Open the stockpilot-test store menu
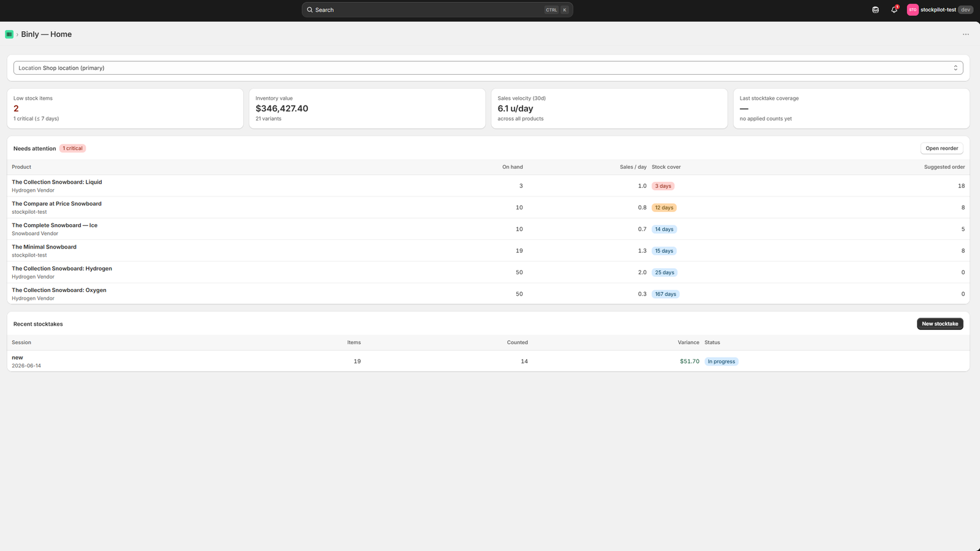This screenshot has width=980, height=551. [x=940, y=10]
